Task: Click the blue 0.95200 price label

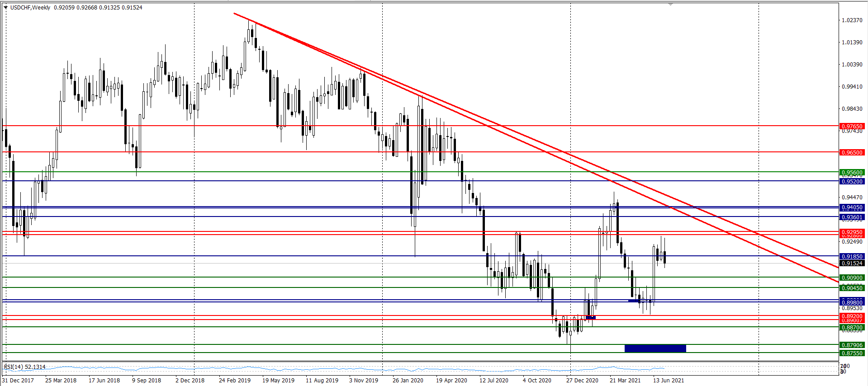Action: pos(852,182)
